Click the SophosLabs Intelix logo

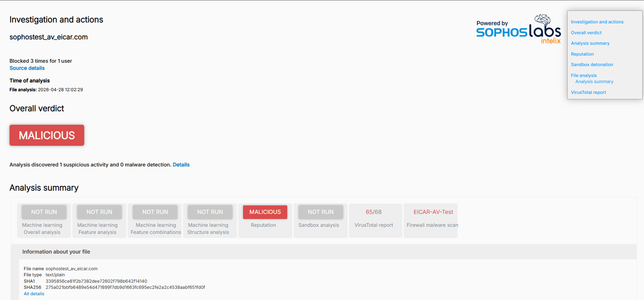[x=518, y=29]
